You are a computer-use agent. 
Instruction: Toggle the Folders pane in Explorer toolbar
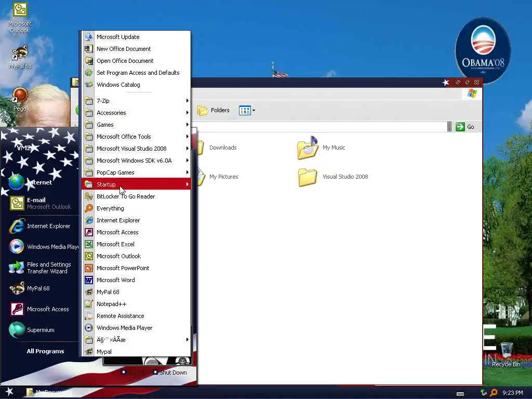pyautogui.click(x=214, y=110)
